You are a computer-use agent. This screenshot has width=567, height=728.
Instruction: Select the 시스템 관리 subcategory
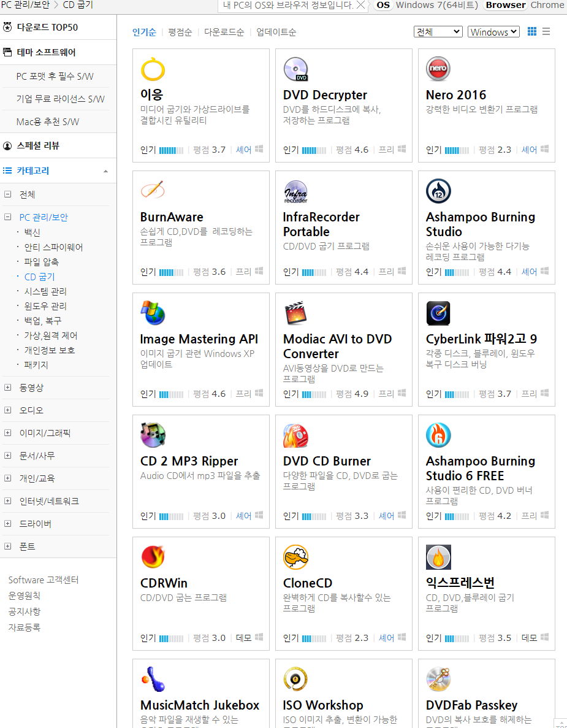[x=45, y=291]
